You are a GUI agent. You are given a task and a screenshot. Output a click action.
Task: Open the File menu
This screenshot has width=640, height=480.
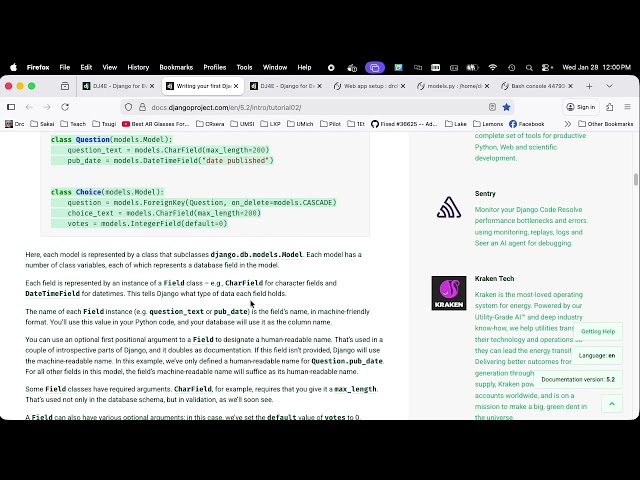click(x=64, y=67)
